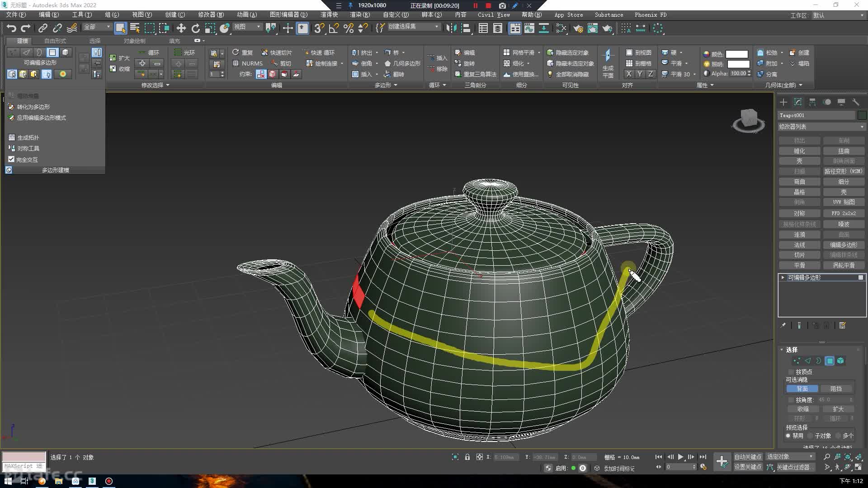This screenshot has width=868, height=488.
Task: Open the Hierarchy tab in command panel
Action: pyautogui.click(x=812, y=102)
